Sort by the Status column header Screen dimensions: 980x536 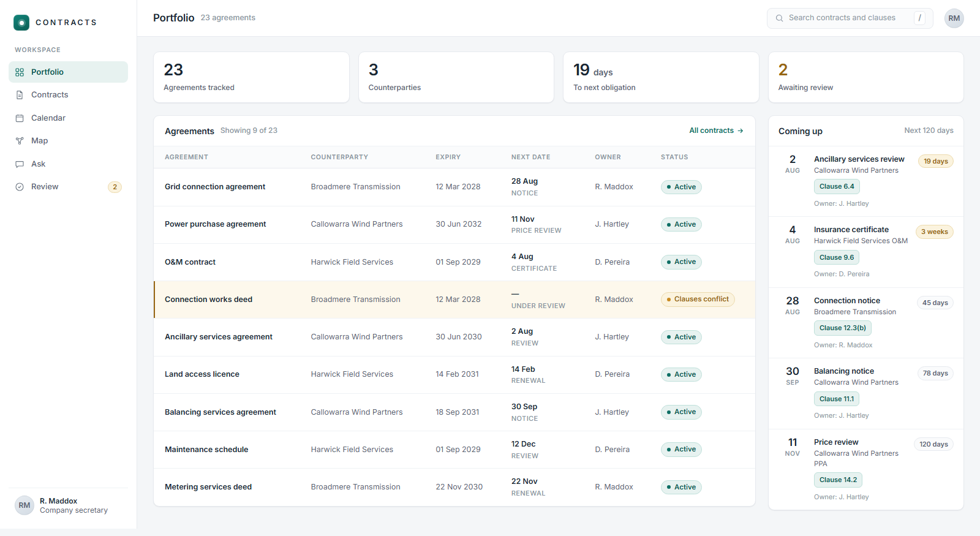pyautogui.click(x=674, y=157)
